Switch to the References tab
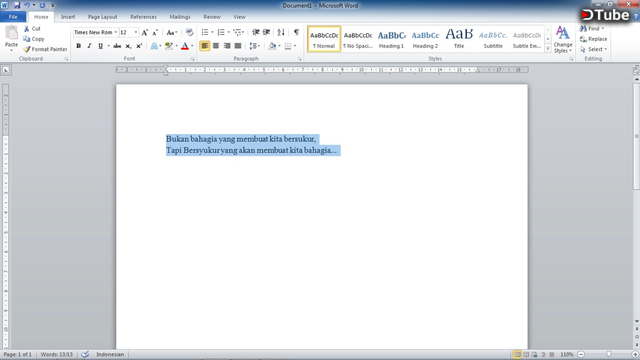This screenshot has width=640, height=360. click(143, 17)
